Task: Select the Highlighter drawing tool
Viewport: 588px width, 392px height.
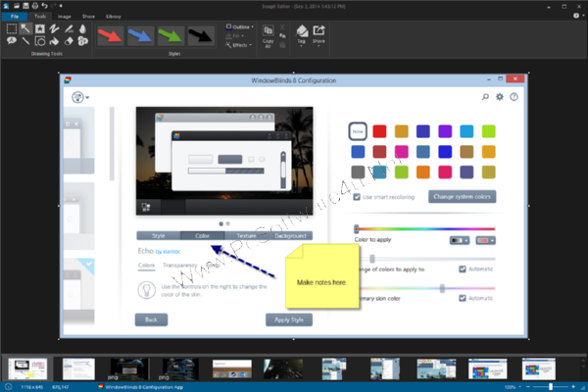Action: (69, 28)
